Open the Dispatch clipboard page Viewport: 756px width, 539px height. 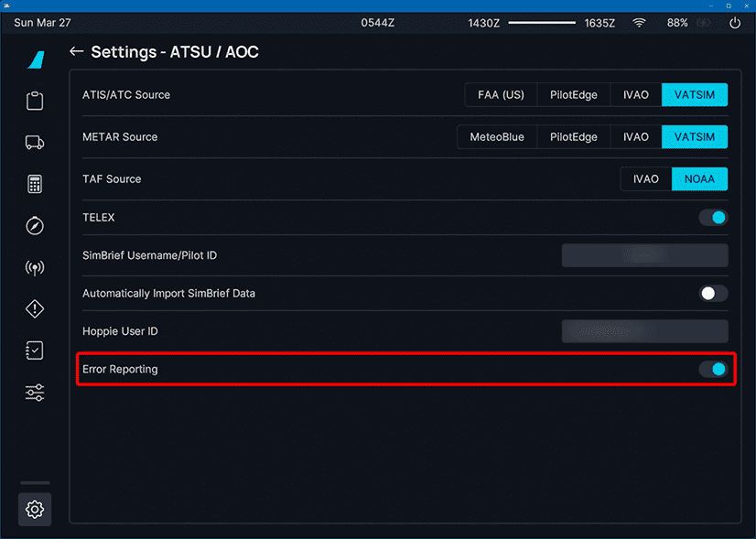(x=35, y=100)
